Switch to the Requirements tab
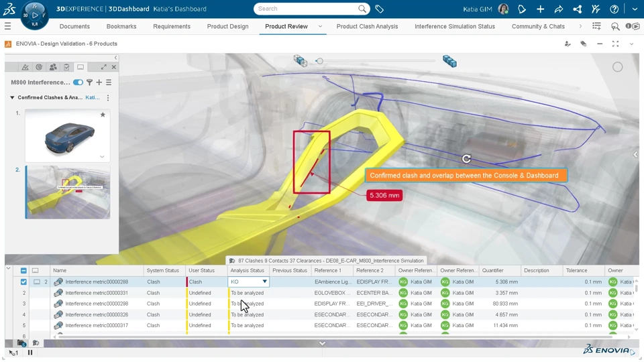Viewport: 644px width, 362px height. coord(172,26)
